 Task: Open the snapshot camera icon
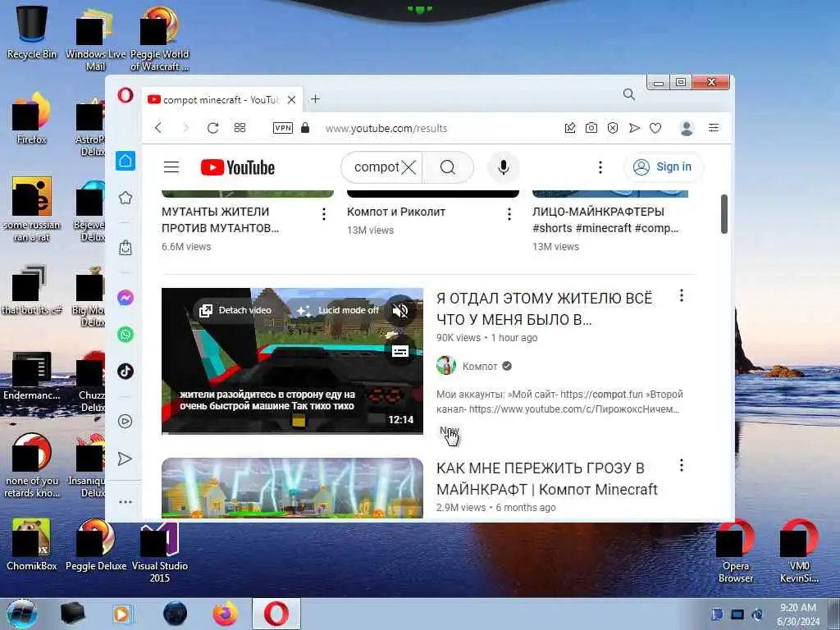pyautogui.click(x=591, y=128)
